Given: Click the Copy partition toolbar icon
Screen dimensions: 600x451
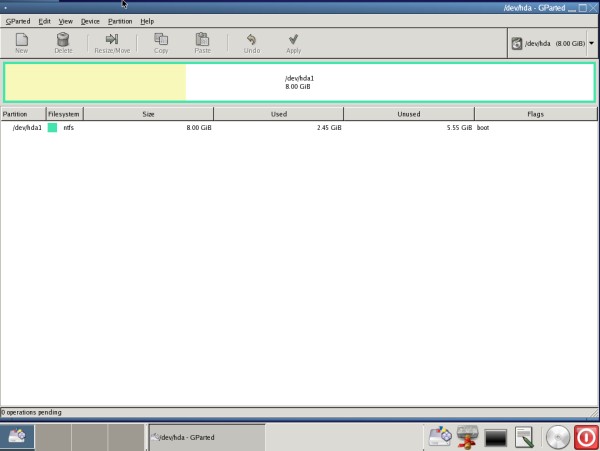Looking at the screenshot, I should point(161,43).
